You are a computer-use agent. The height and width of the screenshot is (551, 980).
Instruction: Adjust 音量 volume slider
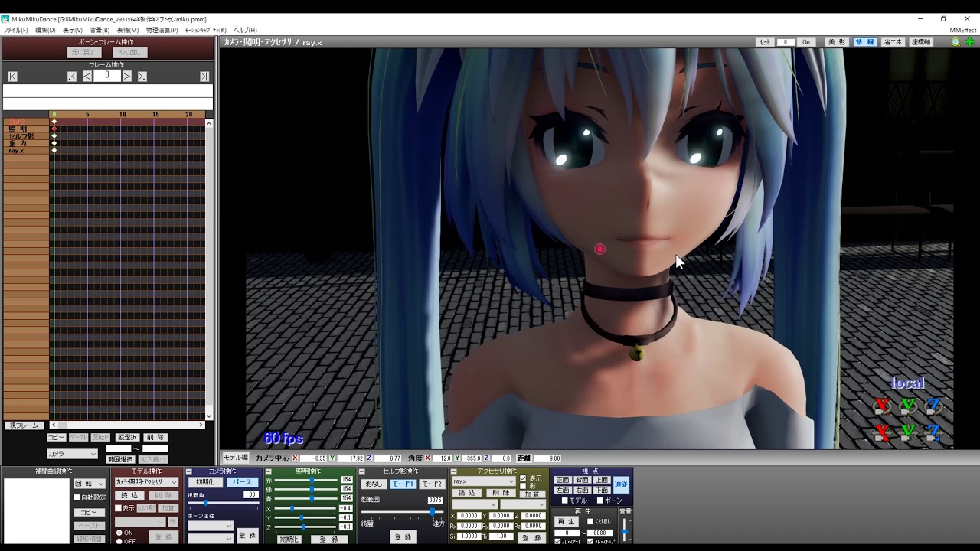pyautogui.click(x=625, y=532)
